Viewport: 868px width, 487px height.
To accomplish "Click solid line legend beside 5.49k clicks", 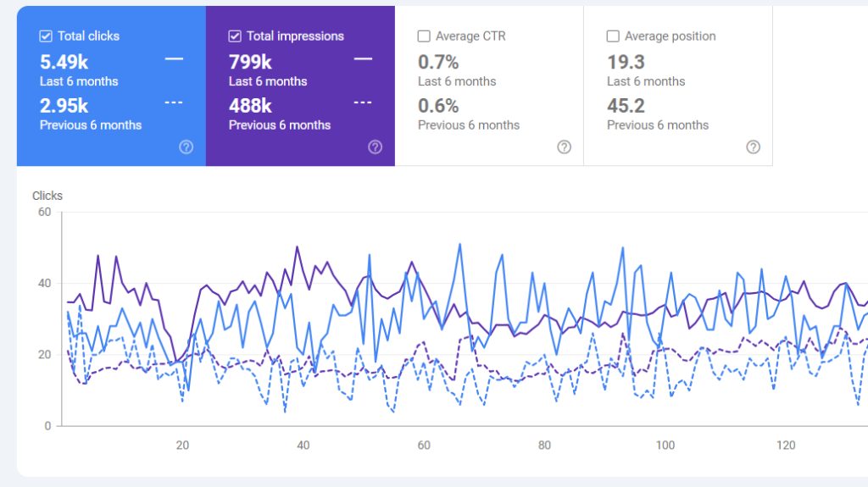I will click(x=174, y=59).
